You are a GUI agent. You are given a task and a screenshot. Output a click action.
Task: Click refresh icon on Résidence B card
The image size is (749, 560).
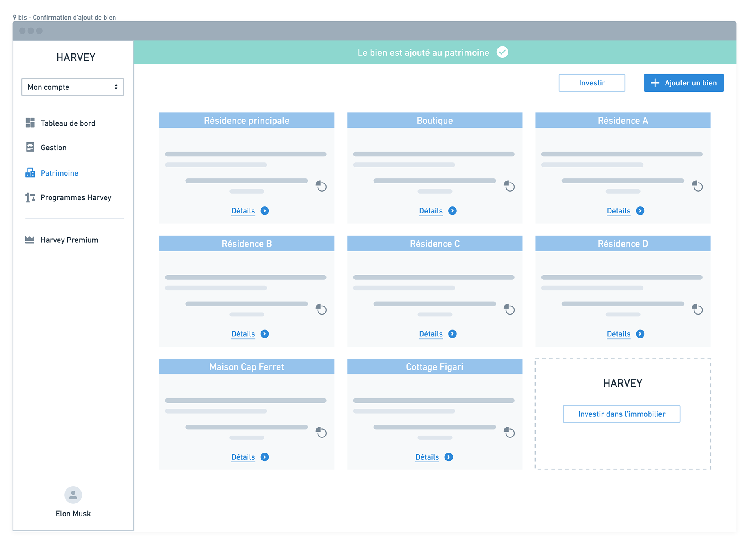tap(321, 309)
